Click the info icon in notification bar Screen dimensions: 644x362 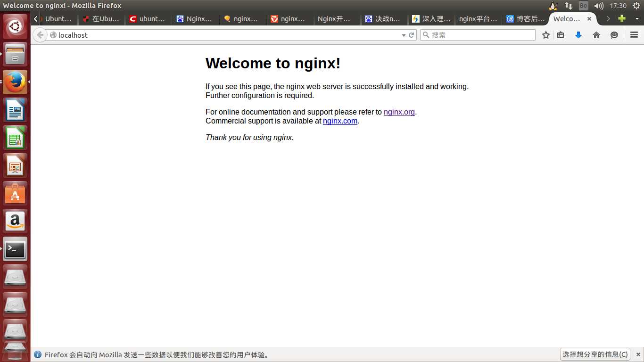38,354
